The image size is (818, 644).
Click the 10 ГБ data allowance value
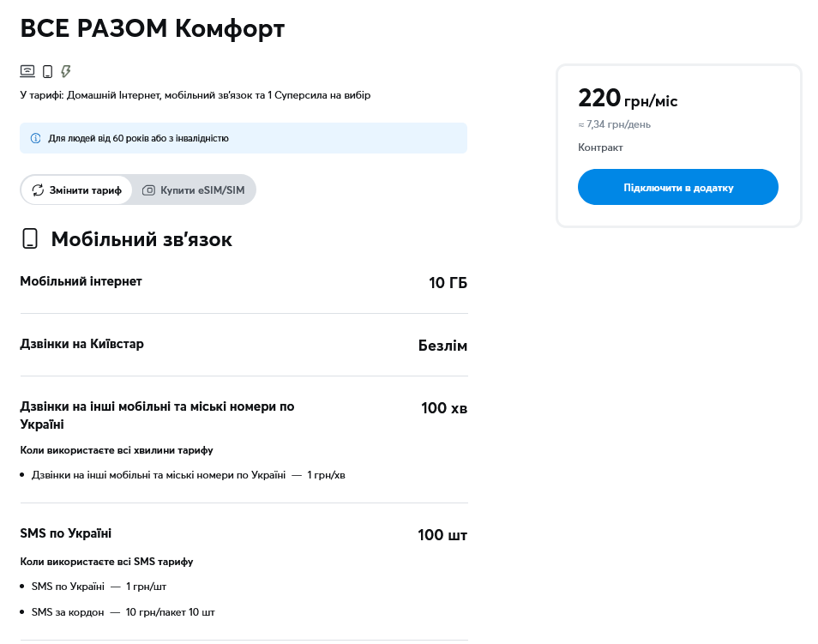(x=448, y=283)
